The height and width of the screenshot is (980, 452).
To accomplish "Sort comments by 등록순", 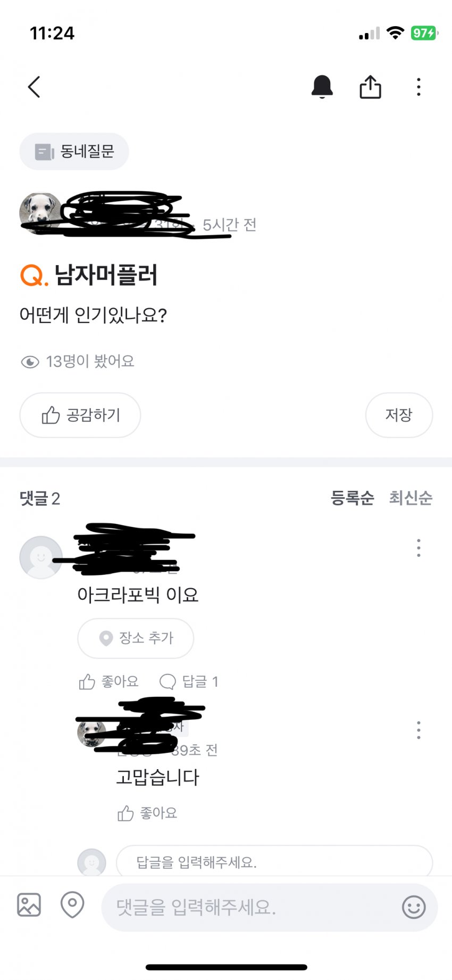I will [x=352, y=498].
